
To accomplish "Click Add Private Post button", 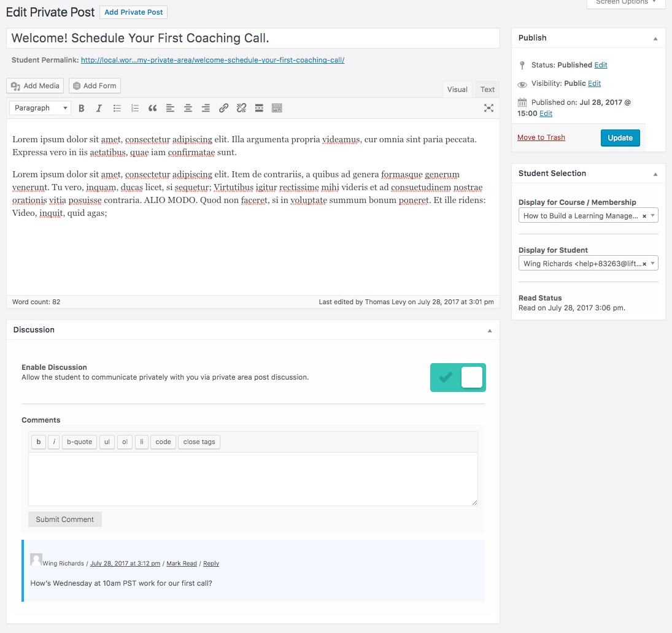I will click(x=133, y=12).
